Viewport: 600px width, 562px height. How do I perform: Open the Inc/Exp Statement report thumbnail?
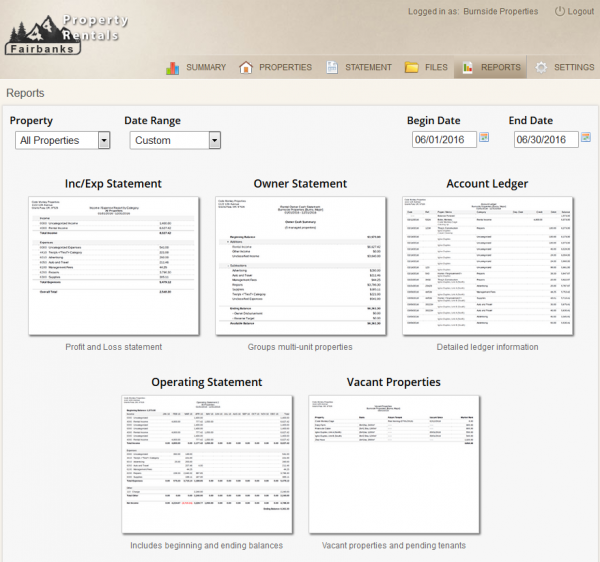tap(112, 265)
